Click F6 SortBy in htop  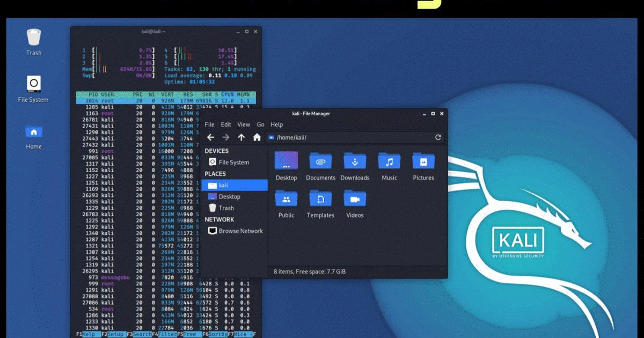click(215, 334)
